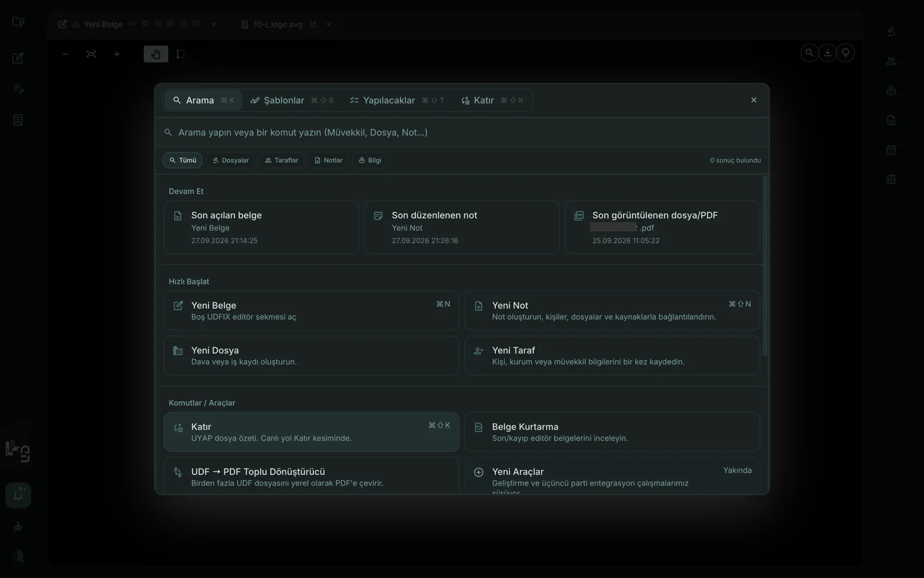Add a Yeni Taraf

[612, 356]
